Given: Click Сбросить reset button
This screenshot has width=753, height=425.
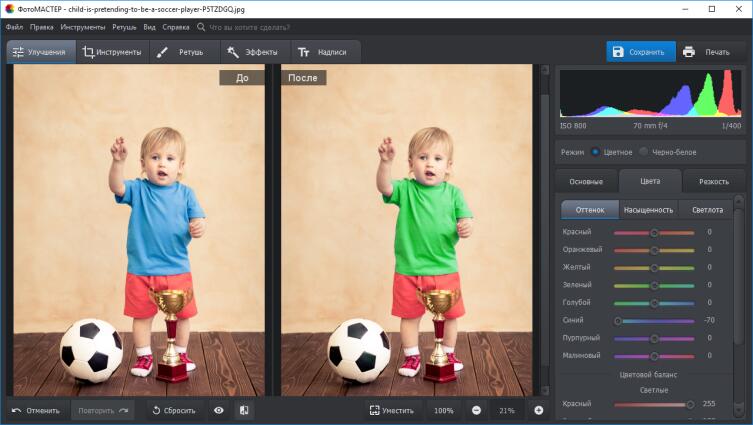Looking at the screenshot, I should coord(173,410).
